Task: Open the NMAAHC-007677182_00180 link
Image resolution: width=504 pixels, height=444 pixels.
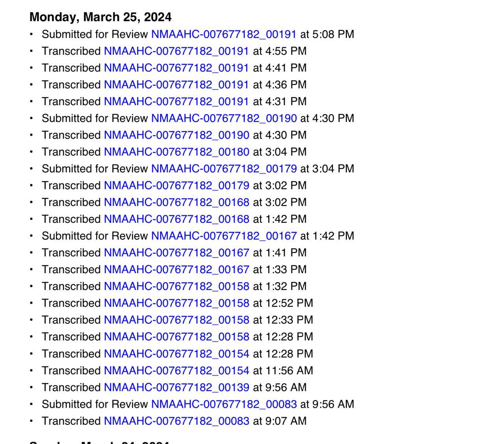Action: 176,152
